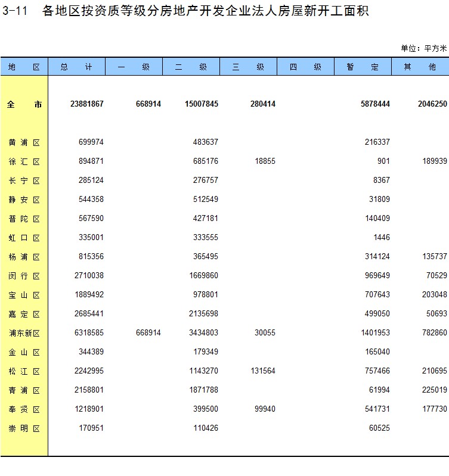Click the 暂定 column header
The height and width of the screenshot is (476, 449).
(x=363, y=67)
